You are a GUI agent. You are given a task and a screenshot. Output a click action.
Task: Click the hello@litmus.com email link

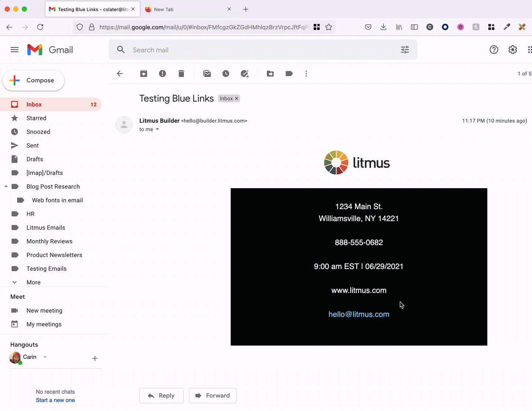coord(359,314)
